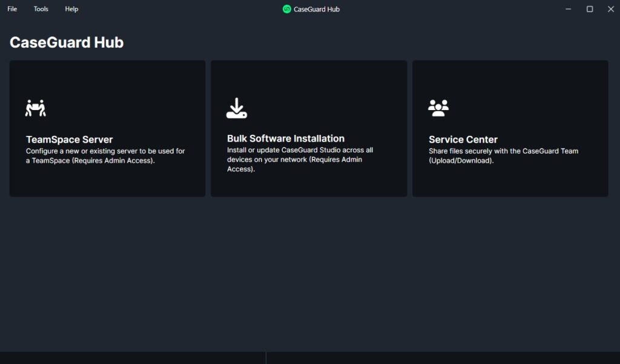Click the CaseGuard Hub page heading
Screen dimensions: 620x364
pos(67,42)
